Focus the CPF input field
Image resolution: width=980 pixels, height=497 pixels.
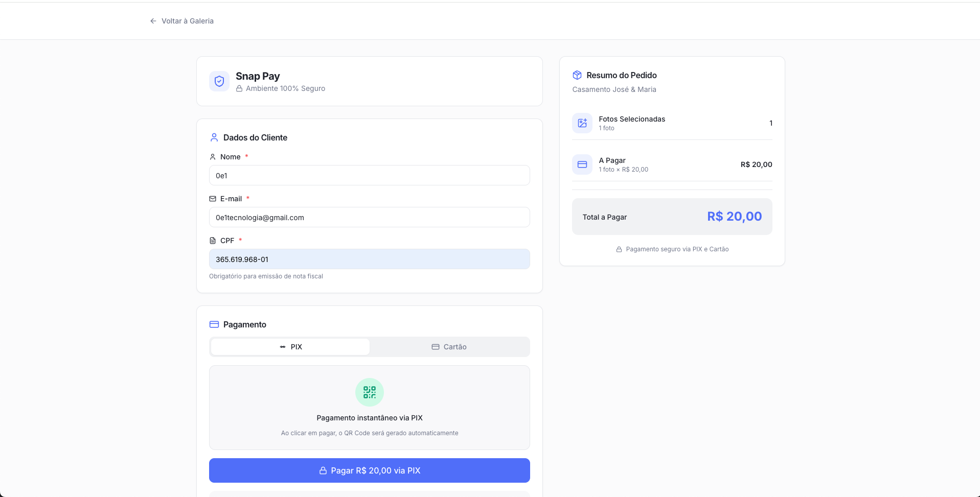369,259
